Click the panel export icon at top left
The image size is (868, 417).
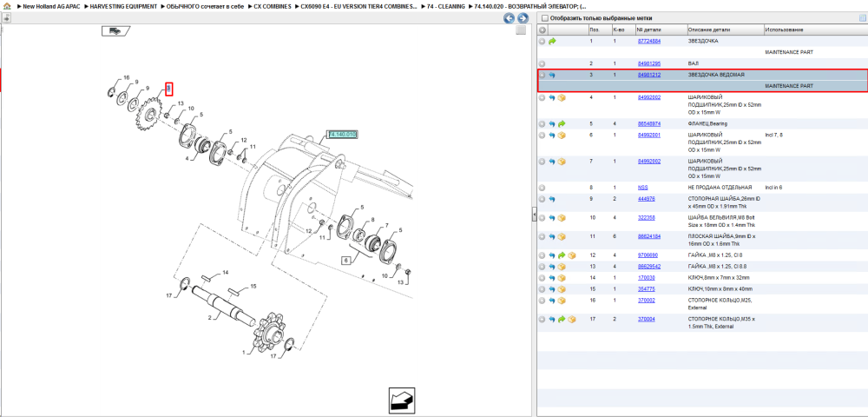[7, 18]
